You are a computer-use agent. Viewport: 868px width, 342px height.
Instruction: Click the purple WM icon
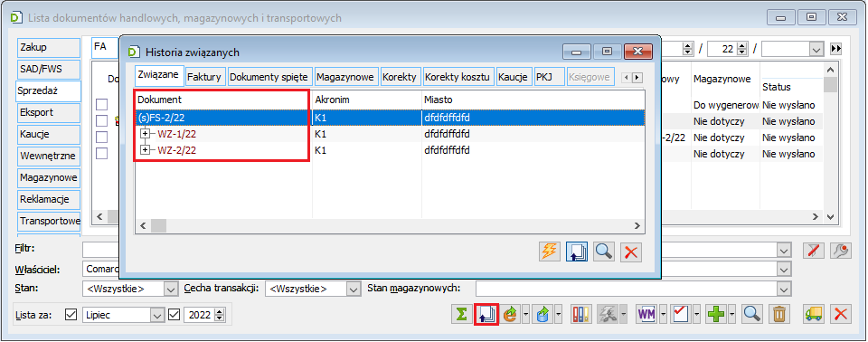[x=646, y=314]
